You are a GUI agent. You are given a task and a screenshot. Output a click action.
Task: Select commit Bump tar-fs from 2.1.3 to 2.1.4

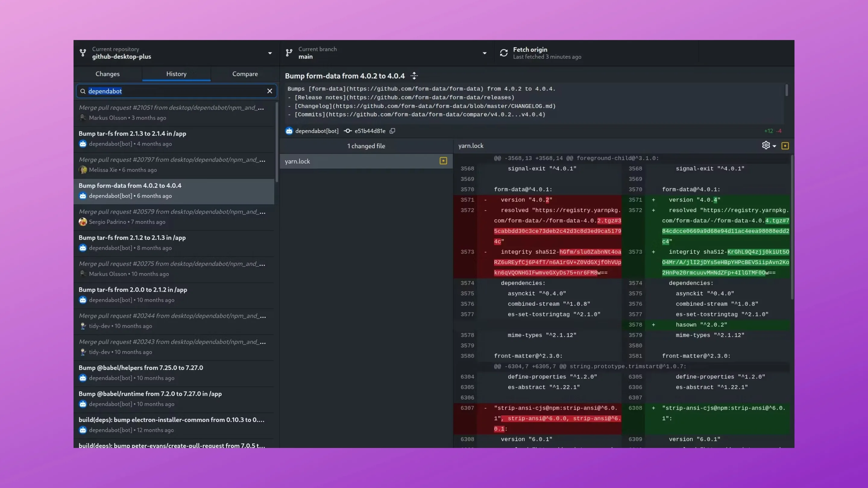pos(174,139)
